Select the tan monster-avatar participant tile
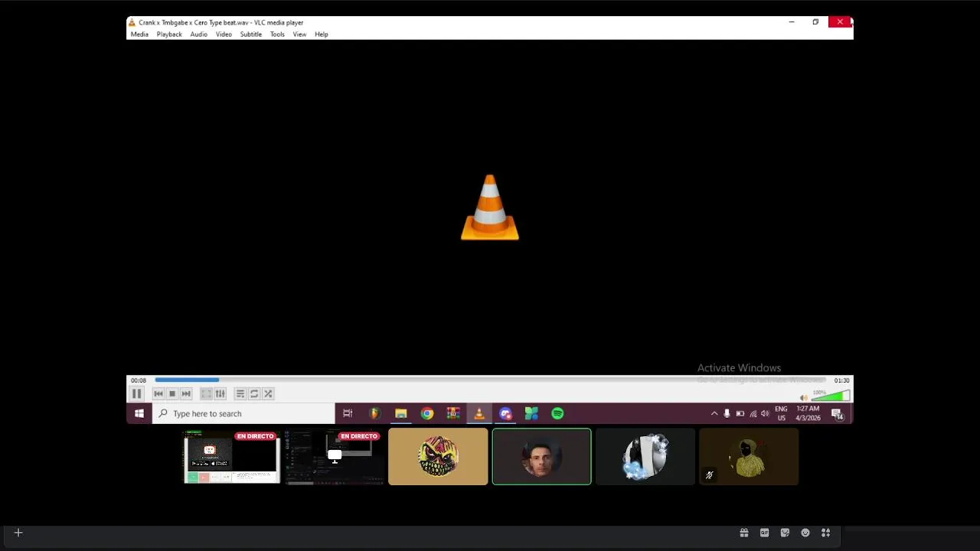Screen dimensions: 980x551 tap(438, 457)
